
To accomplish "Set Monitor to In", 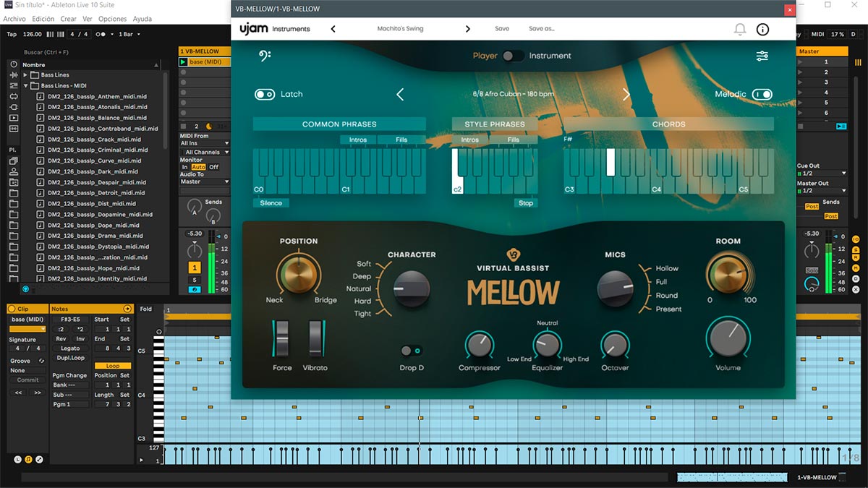I will [x=184, y=167].
